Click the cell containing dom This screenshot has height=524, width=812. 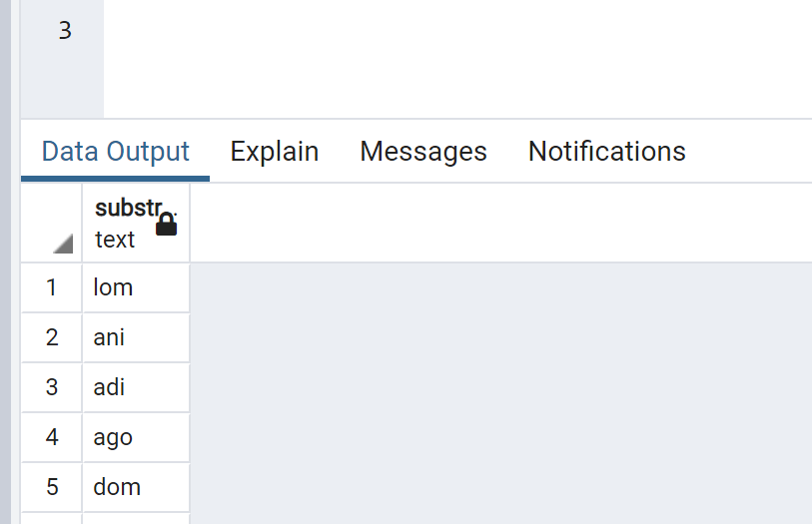(136, 487)
